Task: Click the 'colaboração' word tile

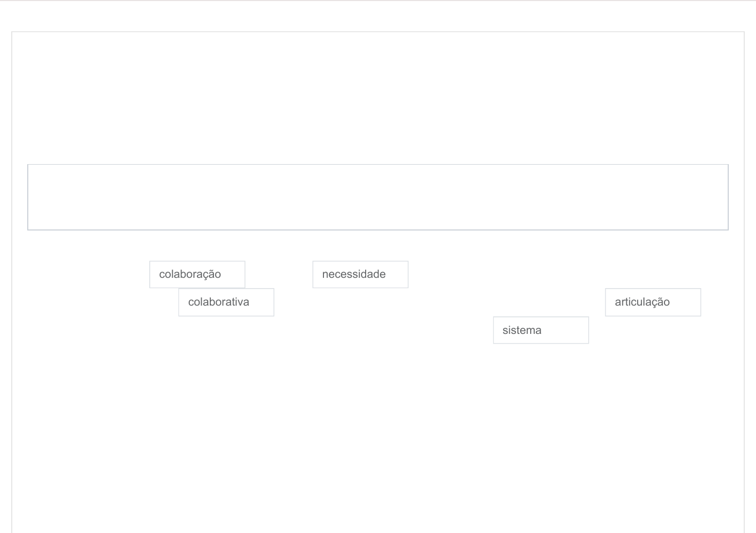Action: pyautogui.click(x=197, y=274)
